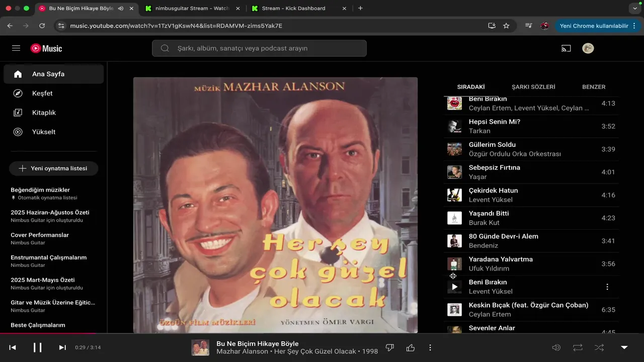Go to Ana Sayfa in sidebar
The width and height of the screenshot is (644, 362).
coord(54,74)
